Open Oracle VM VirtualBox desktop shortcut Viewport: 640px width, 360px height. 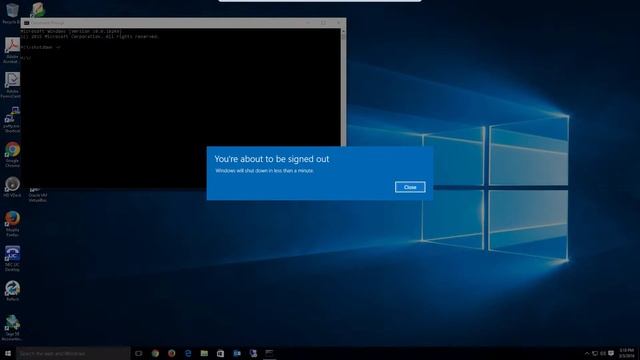[x=38, y=195]
